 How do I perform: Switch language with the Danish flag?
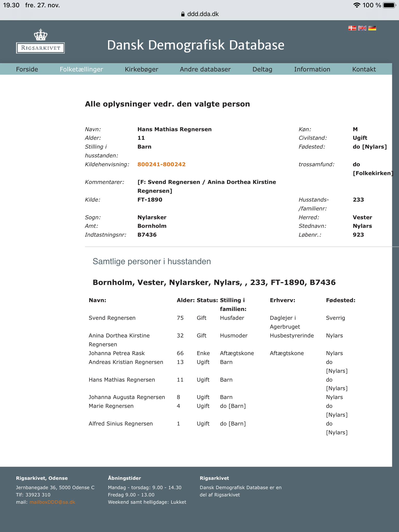tap(352, 28)
